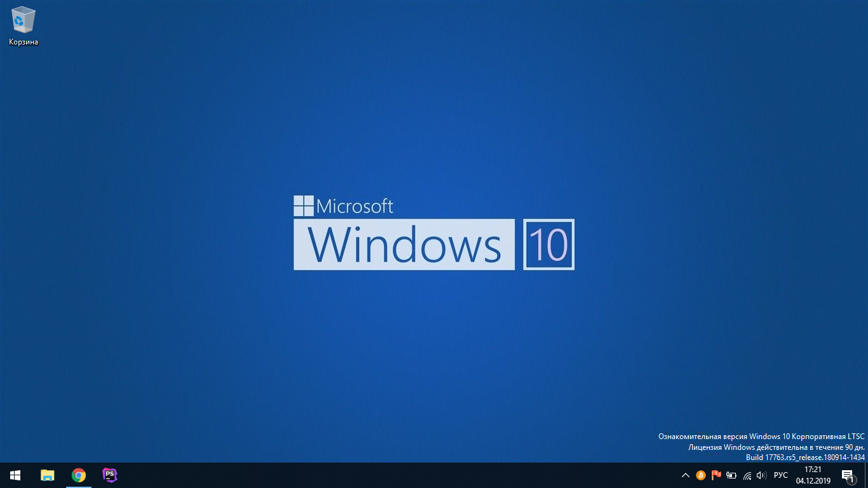Screen dimensions: 868x488
Task: Open the Action Center notifications icon
Action: [848, 475]
